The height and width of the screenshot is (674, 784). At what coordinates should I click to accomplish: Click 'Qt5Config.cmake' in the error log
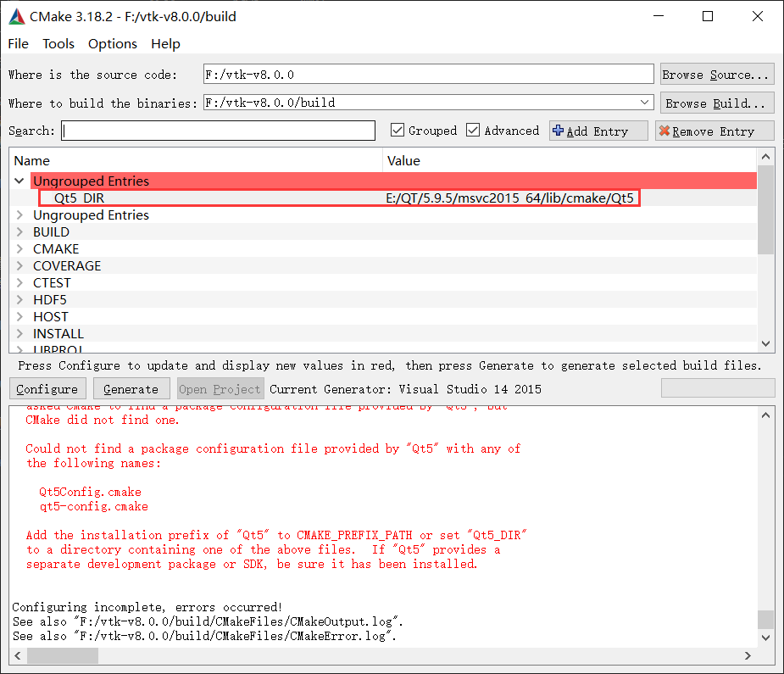pyautogui.click(x=91, y=492)
